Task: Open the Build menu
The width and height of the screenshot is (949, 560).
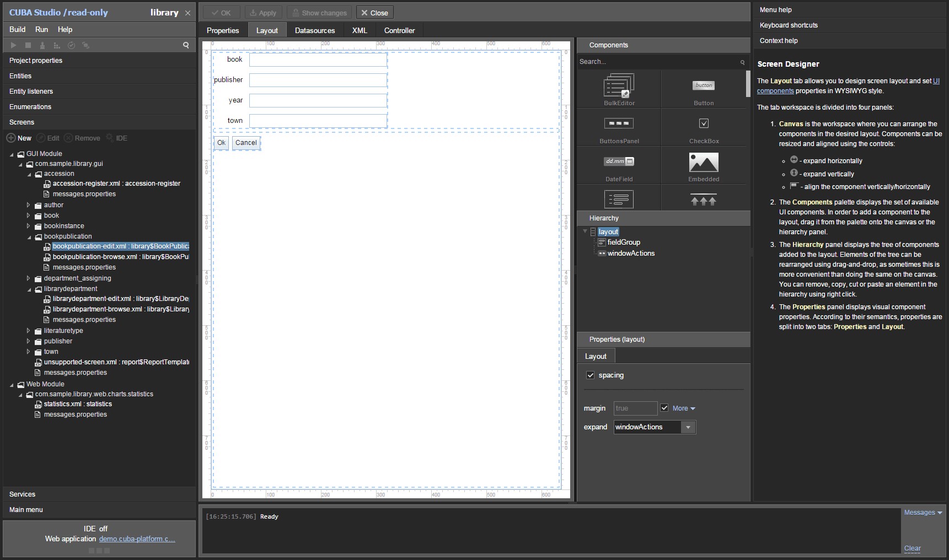Action: click(x=17, y=30)
